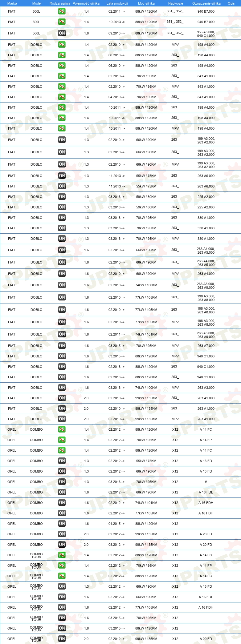This screenshot has width=241, height=644.
Task: Select diesel icon in OPEL COMBO A 16 FDL row
Action: coord(62,492)
